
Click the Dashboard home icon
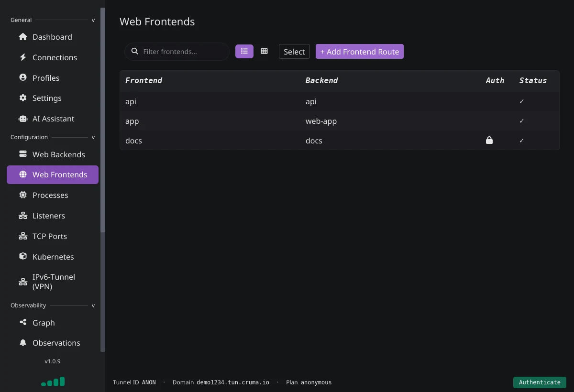[22, 37]
